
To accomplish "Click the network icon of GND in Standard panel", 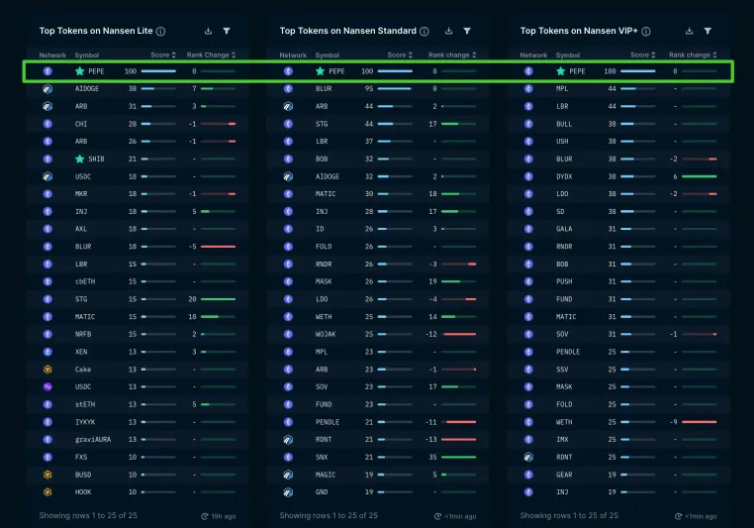I will 288,492.
